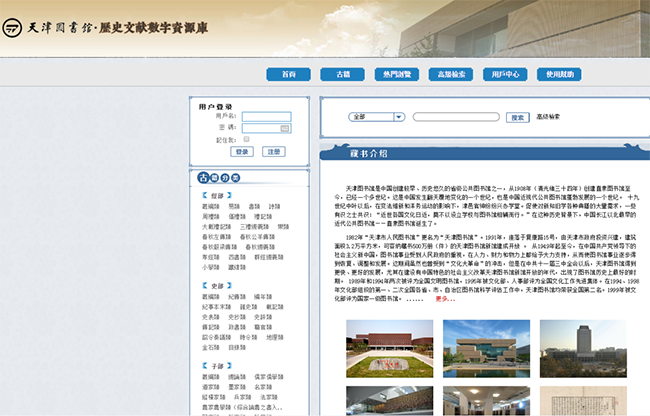This screenshot has width=650, height=416.
Task: Open 儒家儒學類 under 子部
Action: click(269, 377)
